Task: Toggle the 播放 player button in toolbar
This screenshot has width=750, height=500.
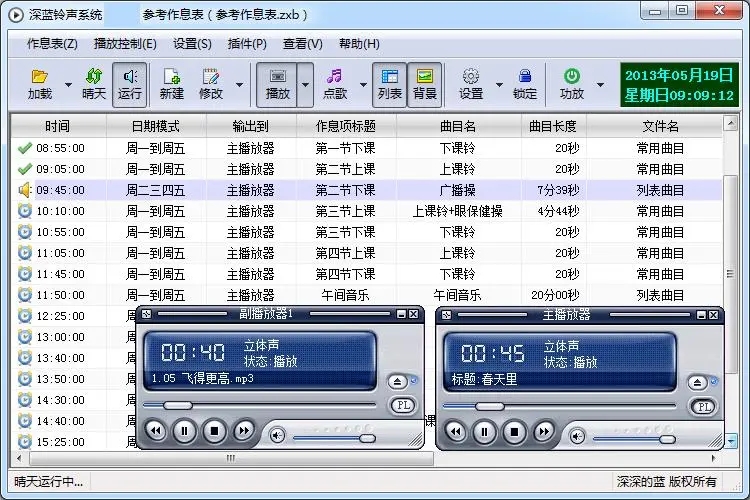Action: coord(277,85)
